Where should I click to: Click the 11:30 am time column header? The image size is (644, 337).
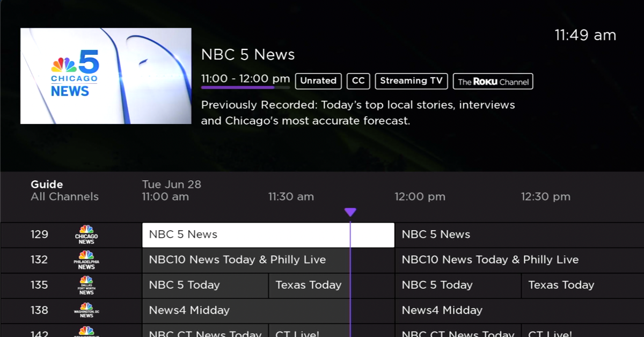click(x=291, y=197)
